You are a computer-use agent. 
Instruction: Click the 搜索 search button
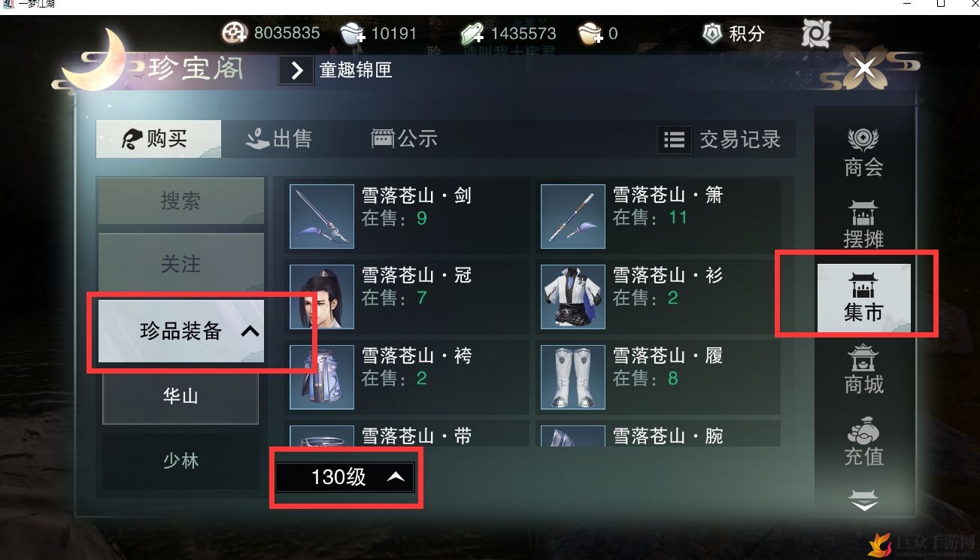click(x=181, y=201)
